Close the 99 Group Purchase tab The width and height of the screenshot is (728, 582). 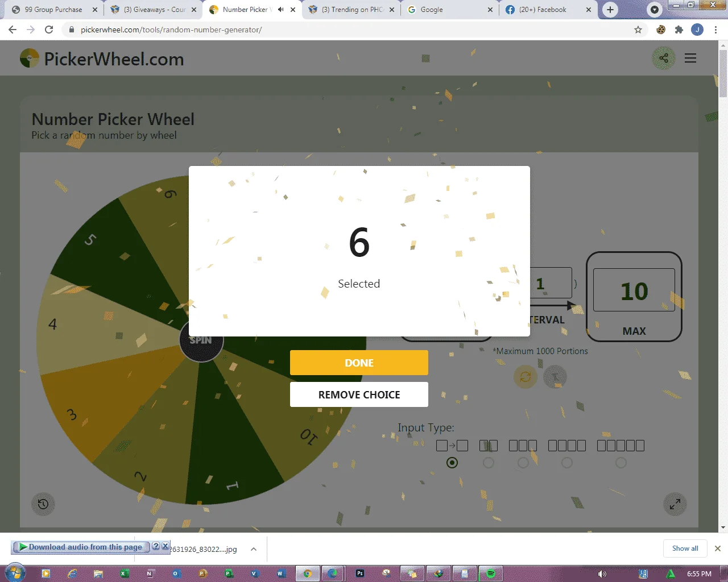tap(95, 10)
